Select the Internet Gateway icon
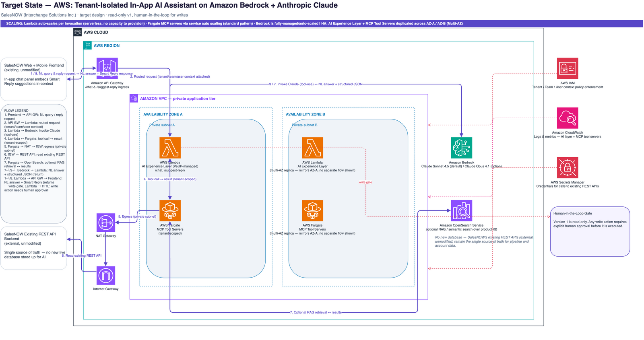Viewport: 644px width, 340px height. (x=106, y=276)
